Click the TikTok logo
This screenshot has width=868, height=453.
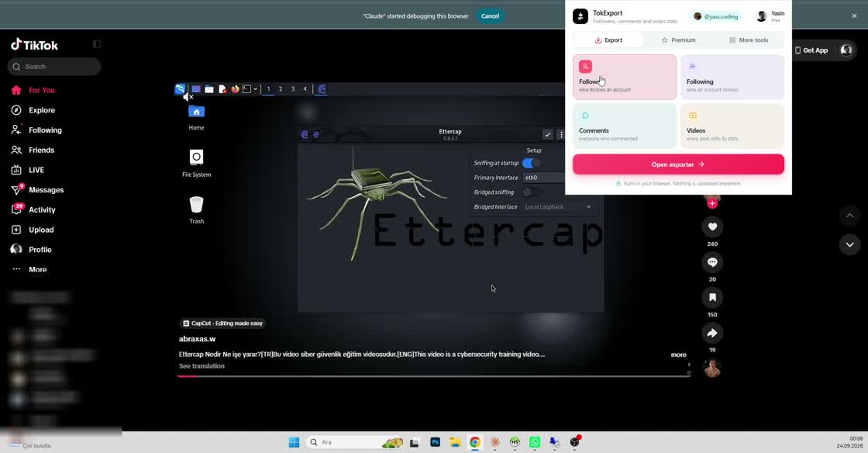(34, 45)
